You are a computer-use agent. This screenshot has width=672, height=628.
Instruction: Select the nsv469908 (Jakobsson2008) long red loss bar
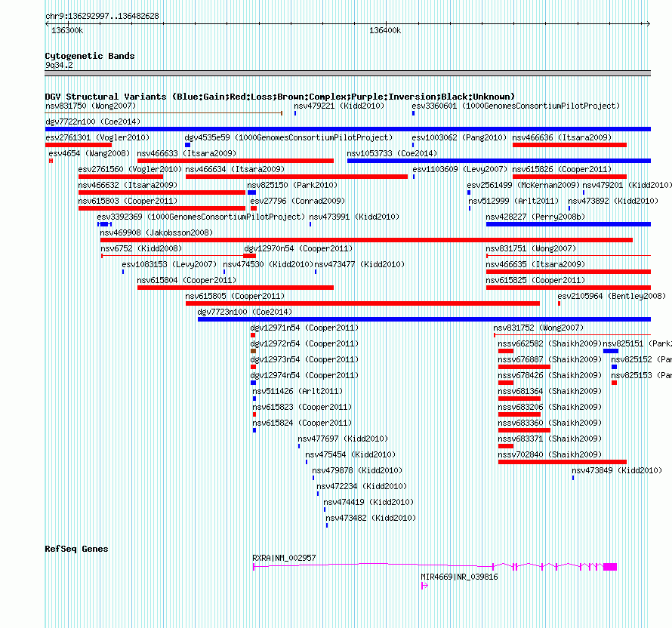366,240
